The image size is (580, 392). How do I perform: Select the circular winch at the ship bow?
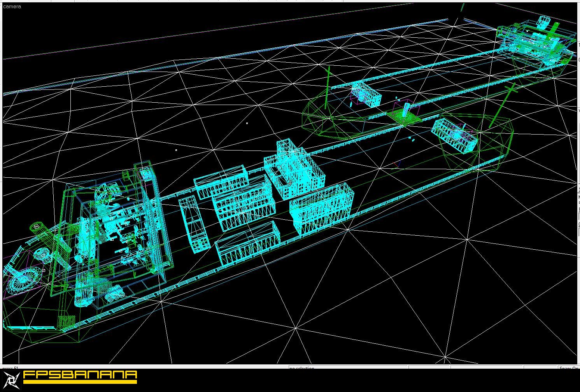tap(23, 278)
